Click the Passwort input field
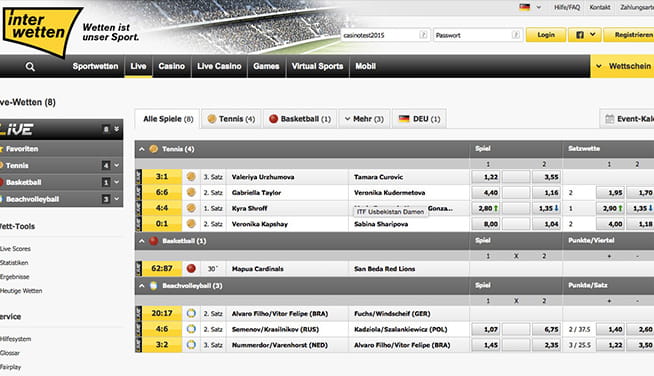Screen dimensions: 654x376 pos(477,35)
